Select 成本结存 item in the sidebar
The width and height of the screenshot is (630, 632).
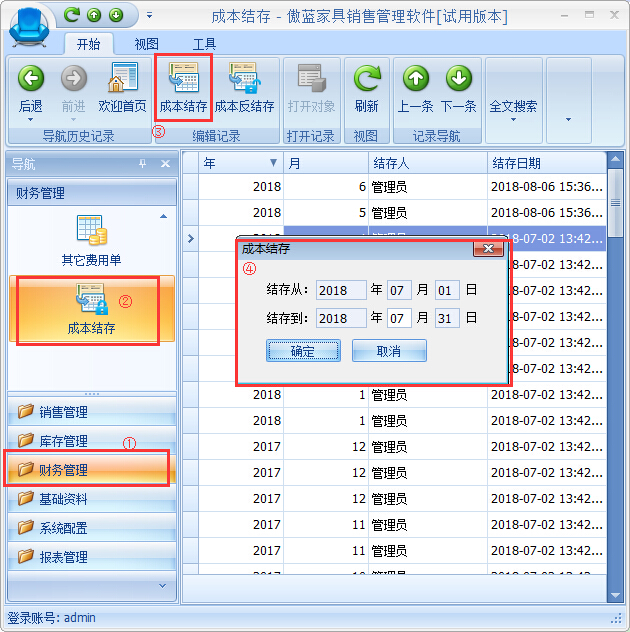(x=91, y=309)
